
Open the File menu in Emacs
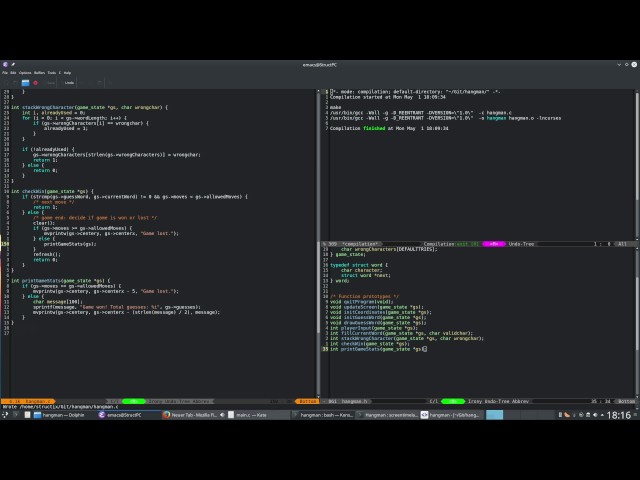click(5, 73)
